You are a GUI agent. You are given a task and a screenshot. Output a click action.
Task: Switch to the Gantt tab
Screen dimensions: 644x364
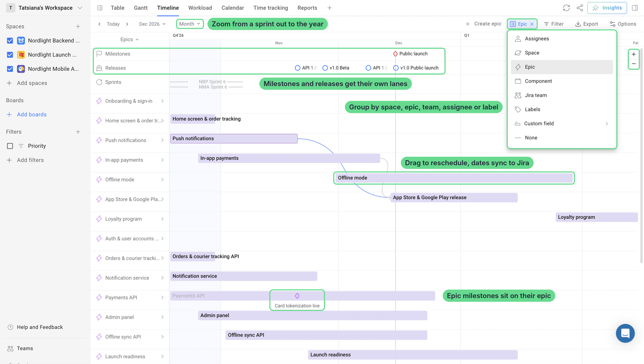(141, 8)
